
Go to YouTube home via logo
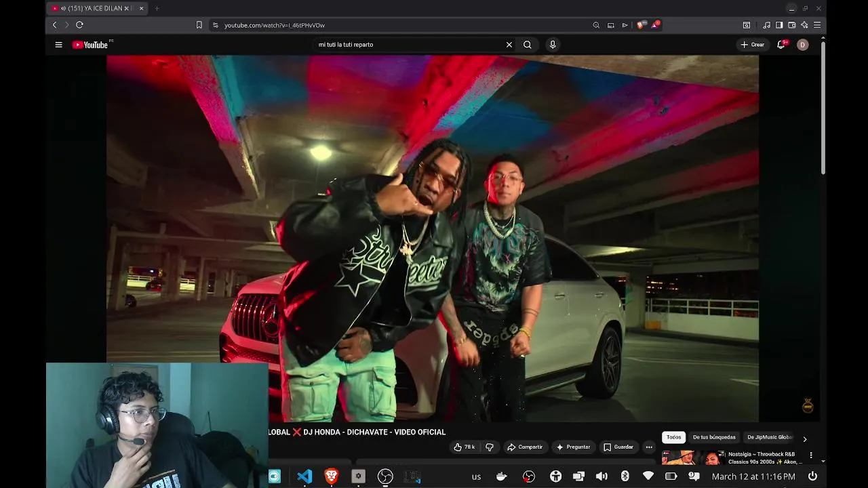pos(90,45)
